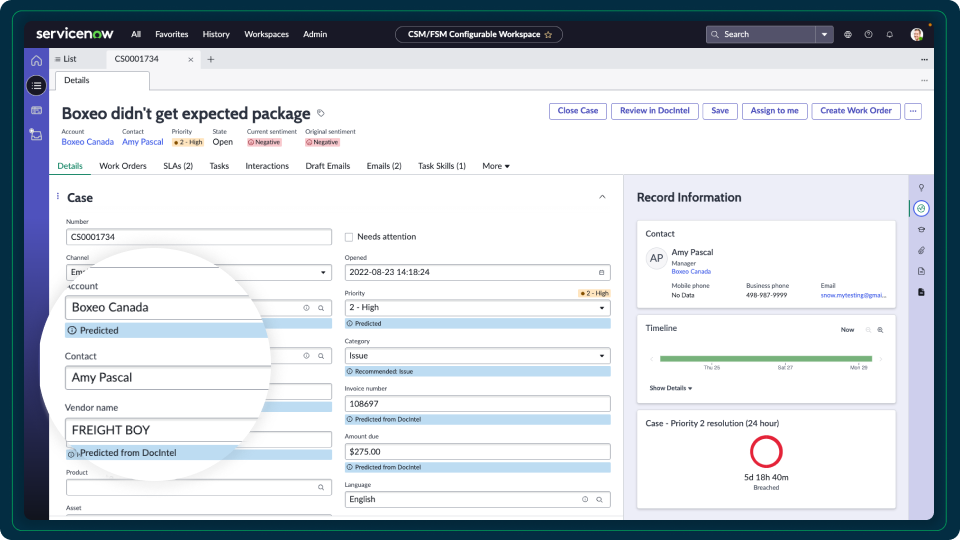Click the globe icon in the header
The width and height of the screenshot is (960, 540).
[848, 34]
